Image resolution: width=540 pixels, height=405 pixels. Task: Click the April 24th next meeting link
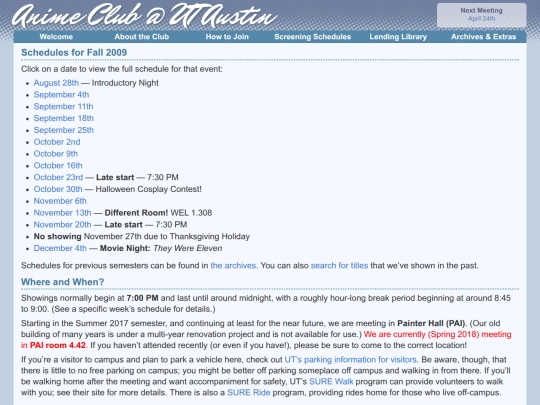[481, 19]
